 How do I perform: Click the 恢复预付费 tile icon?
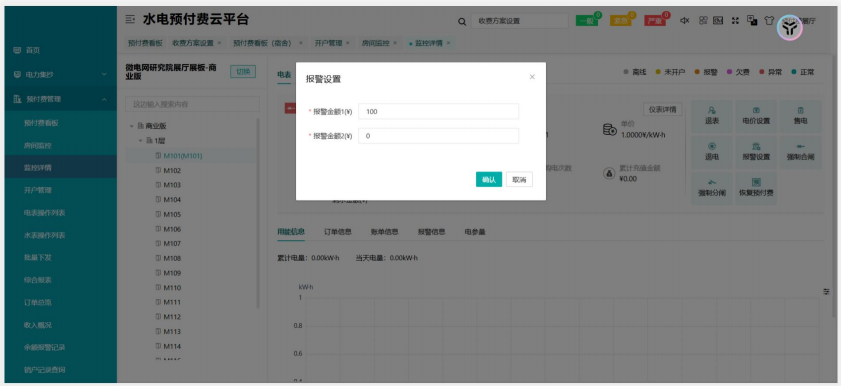(756, 182)
